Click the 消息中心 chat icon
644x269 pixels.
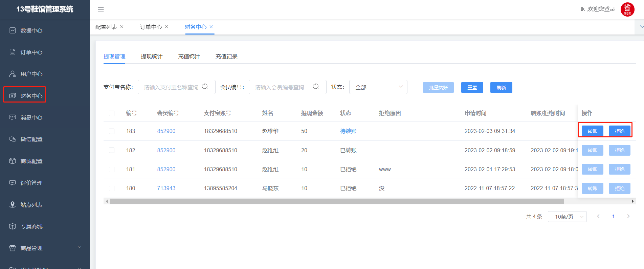[x=13, y=117]
